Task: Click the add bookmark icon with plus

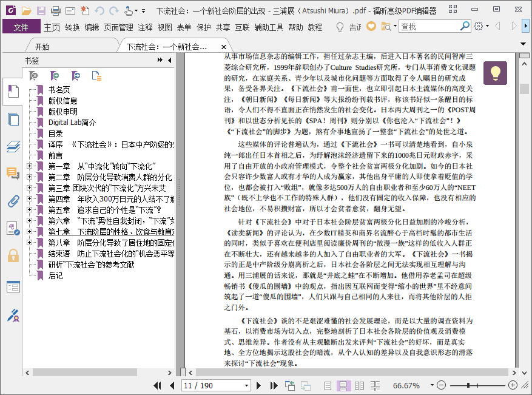Action: point(55,76)
